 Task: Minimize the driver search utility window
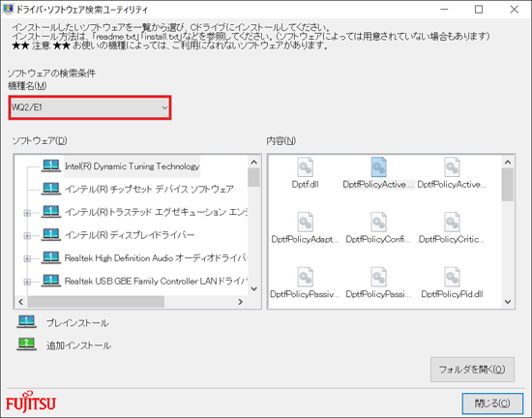tap(445, 10)
